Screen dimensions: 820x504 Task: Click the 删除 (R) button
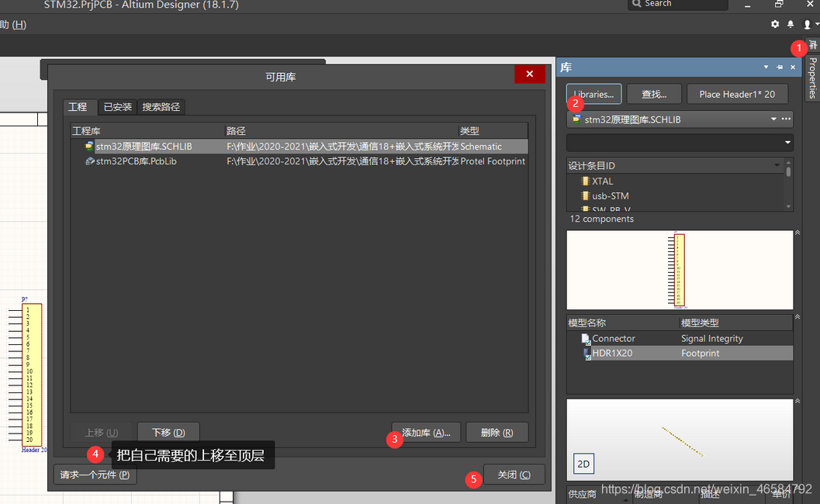click(496, 433)
